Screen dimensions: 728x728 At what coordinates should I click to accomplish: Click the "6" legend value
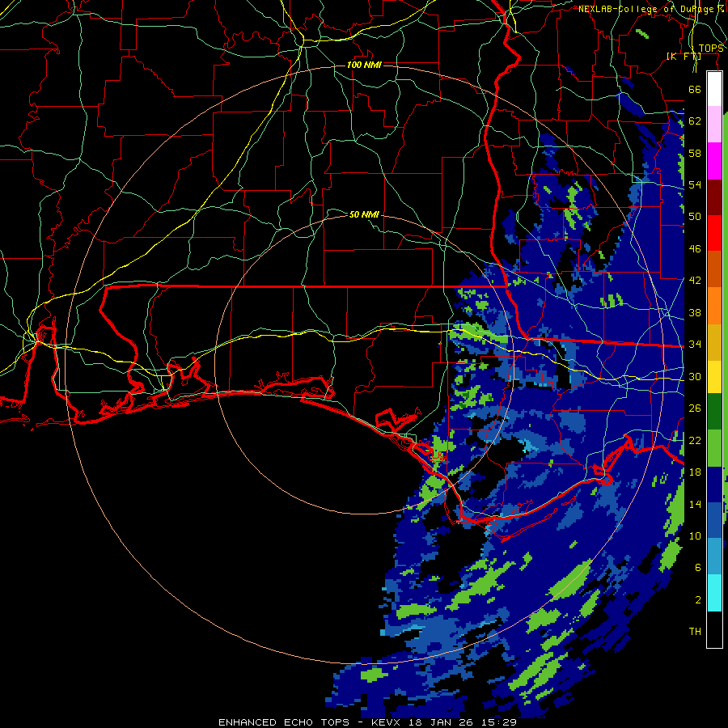697,568
